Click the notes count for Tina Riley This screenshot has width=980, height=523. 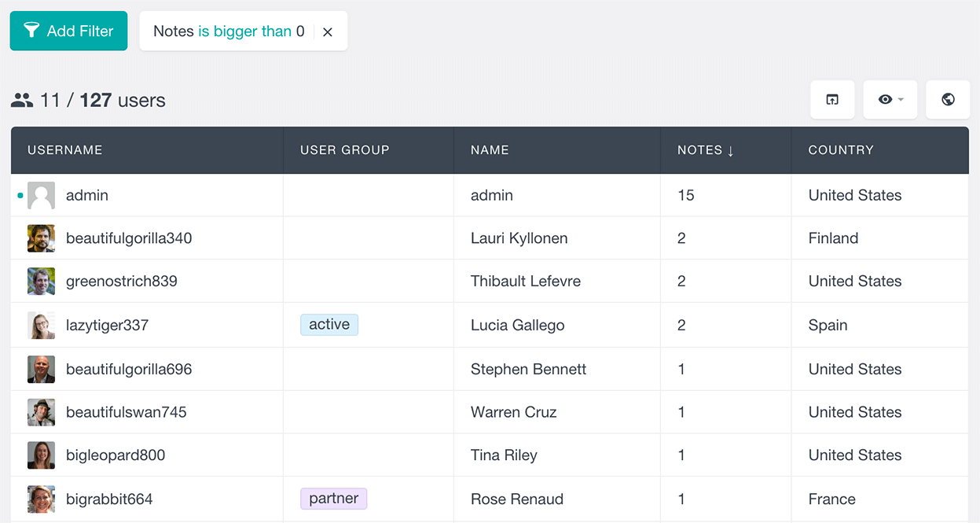(x=681, y=455)
